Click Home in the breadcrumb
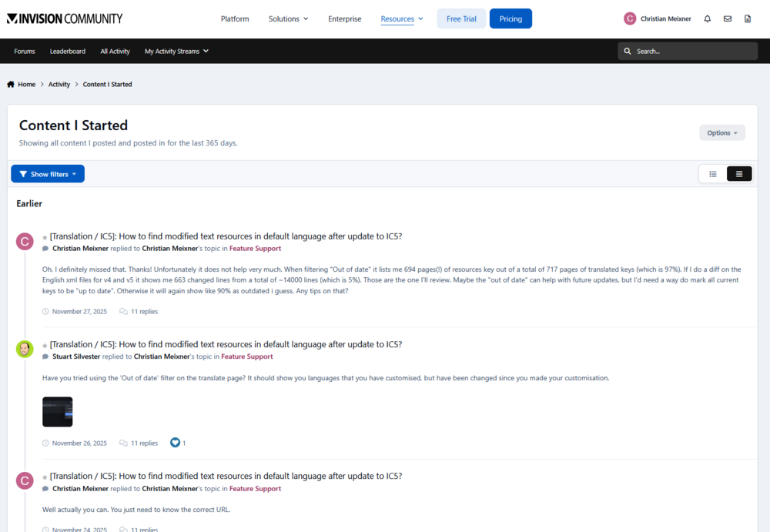The image size is (770, 532). (x=26, y=84)
